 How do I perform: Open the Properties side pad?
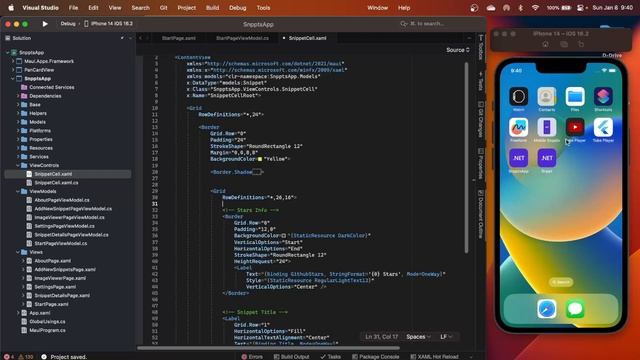point(481,164)
